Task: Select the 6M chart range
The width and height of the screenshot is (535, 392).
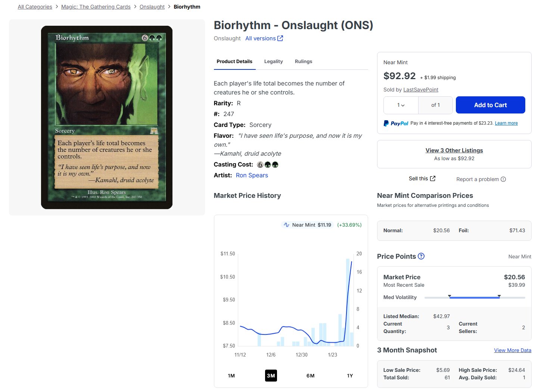Action: [x=311, y=376]
